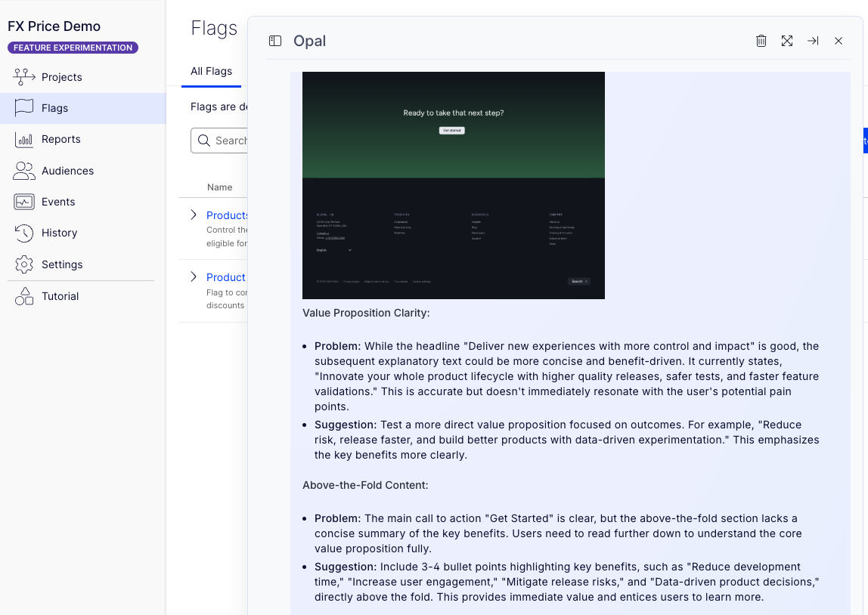Click the Flags flag icon
The image size is (868, 615).
pos(24,108)
